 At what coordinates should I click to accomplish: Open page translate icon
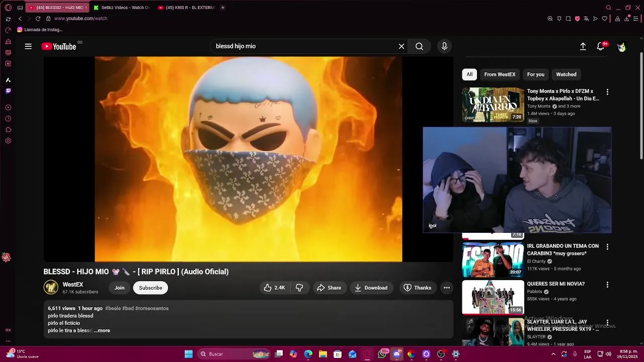click(586, 19)
